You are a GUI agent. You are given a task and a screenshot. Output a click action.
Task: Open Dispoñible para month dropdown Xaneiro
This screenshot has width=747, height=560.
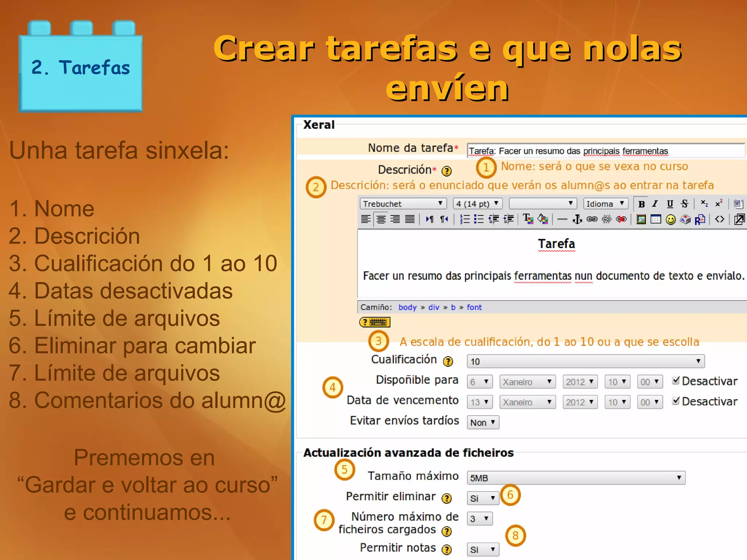[x=527, y=382]
